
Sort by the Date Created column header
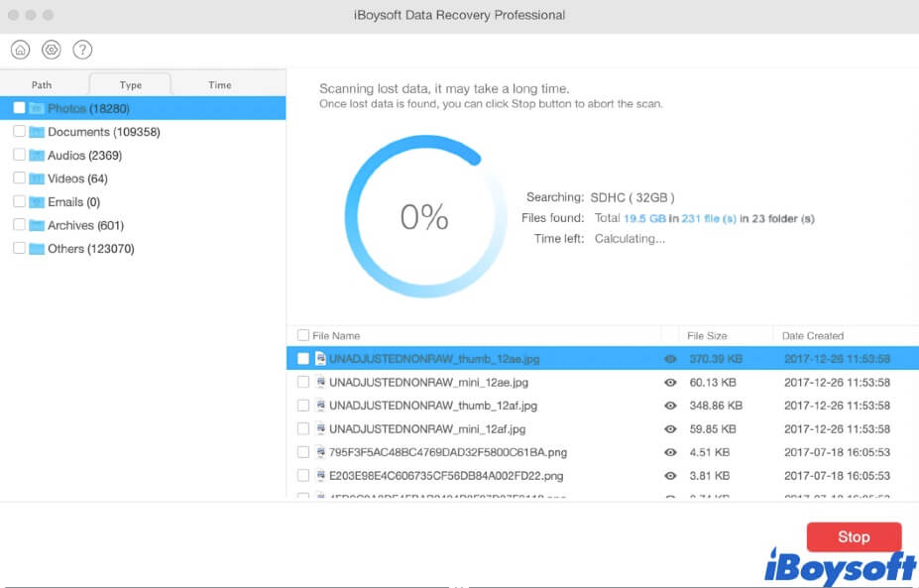point(812,336)
